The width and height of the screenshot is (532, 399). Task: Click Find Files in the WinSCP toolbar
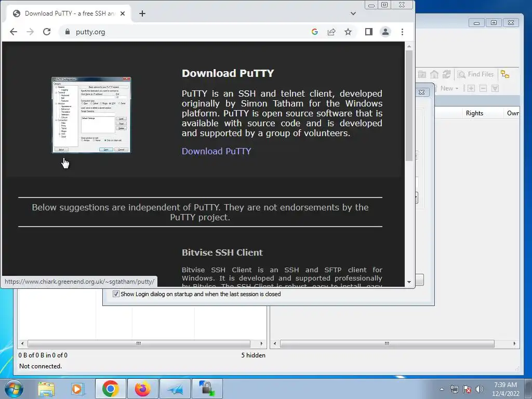[475, 74]
